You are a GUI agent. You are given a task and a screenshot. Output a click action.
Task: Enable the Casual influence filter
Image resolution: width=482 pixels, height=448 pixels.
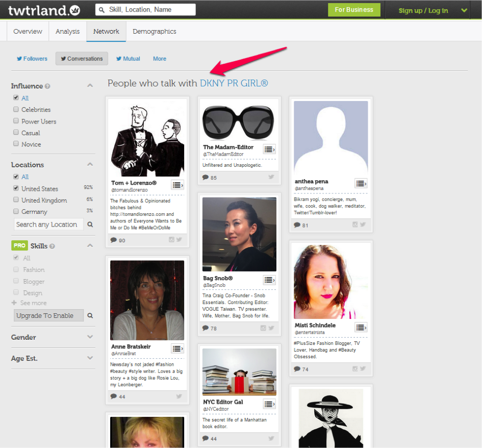pos(16,132)
